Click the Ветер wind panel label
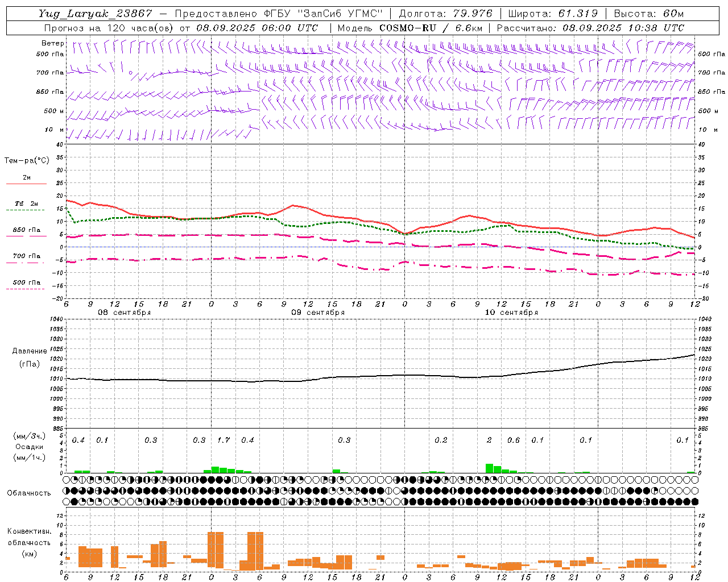728x582 pixels. point(53,43)
